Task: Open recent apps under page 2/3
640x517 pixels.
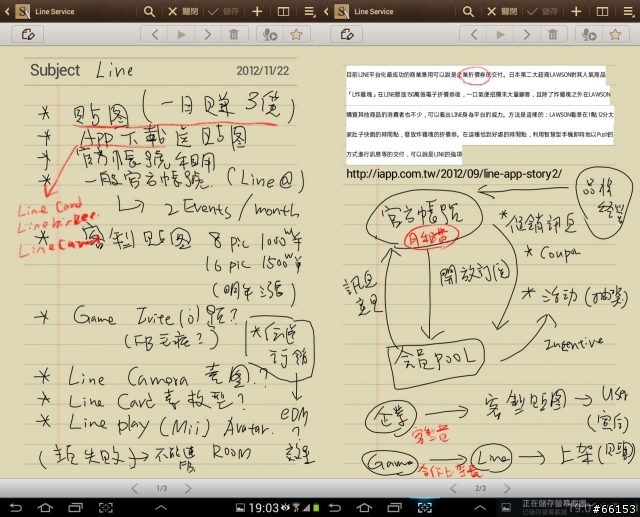Action: [394, 508]
